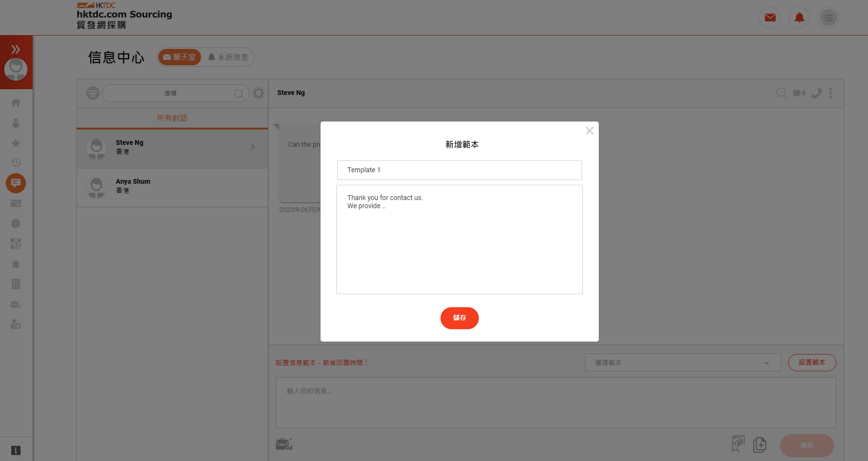This screenshot has width=868, height=461.
Task: Switch to 系統信息 system messages tab
Action: [228, 57]
